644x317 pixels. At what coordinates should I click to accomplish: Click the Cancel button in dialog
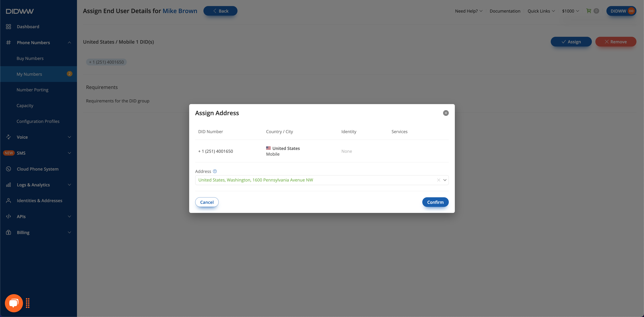[207, 202]
